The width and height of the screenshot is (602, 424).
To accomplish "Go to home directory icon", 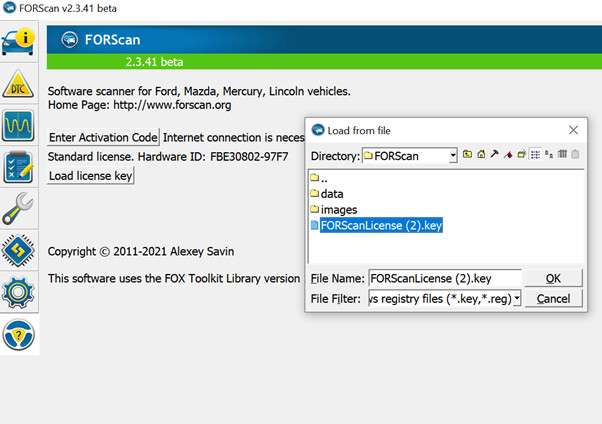I will tap(481, 155).
